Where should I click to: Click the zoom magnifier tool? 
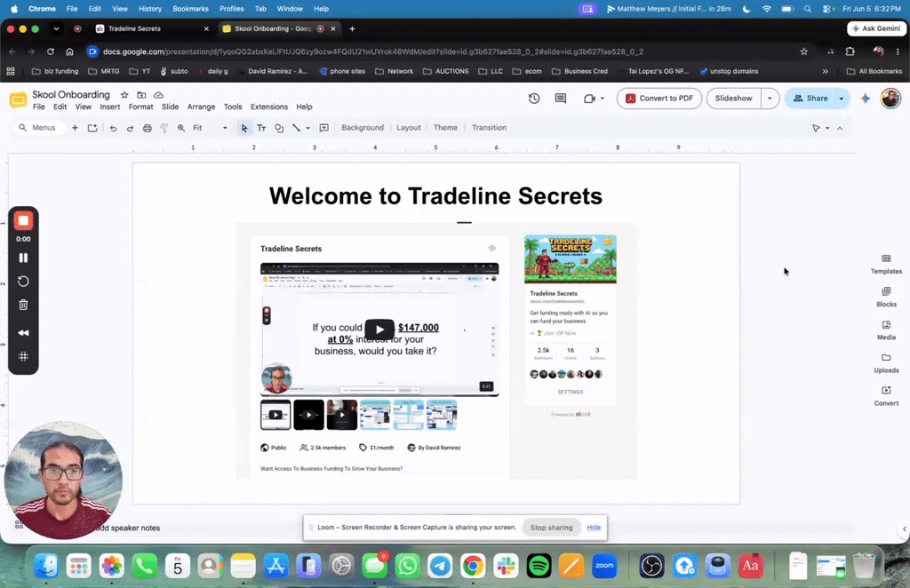(x=181, y=128)
